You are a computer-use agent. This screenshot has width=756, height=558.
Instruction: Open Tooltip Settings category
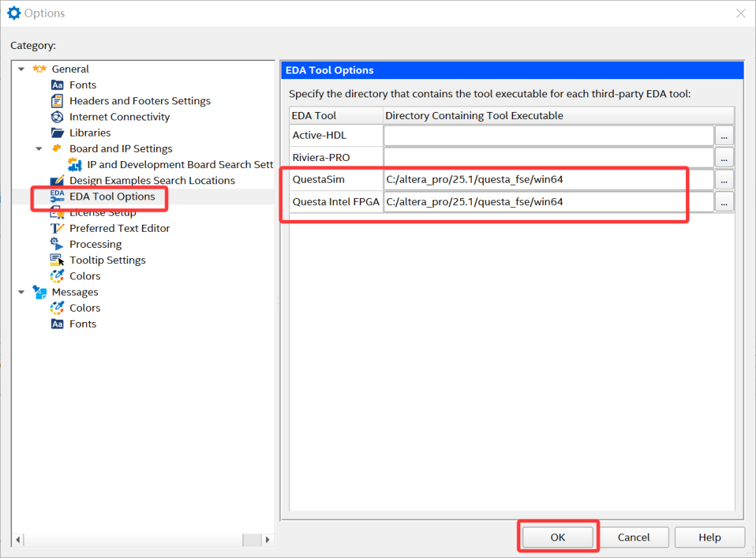[108, 260]
